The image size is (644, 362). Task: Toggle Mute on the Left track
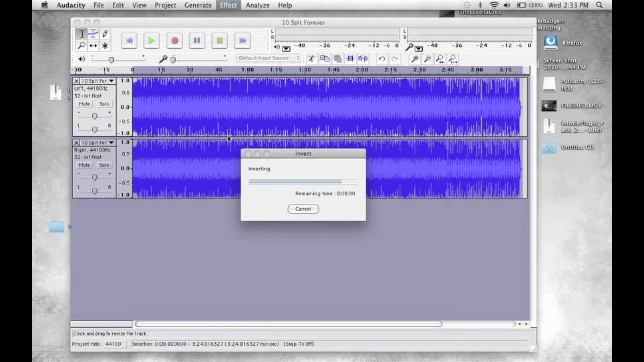[84, 104]
